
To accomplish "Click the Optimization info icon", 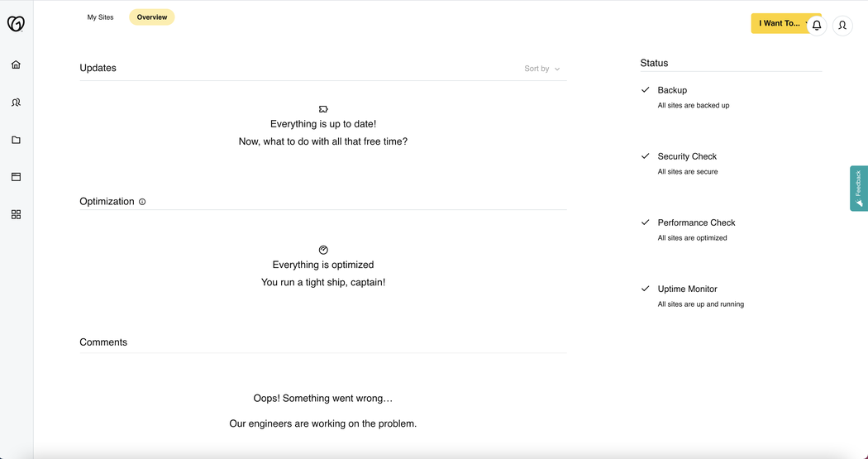I will click(x=142, y=202).
